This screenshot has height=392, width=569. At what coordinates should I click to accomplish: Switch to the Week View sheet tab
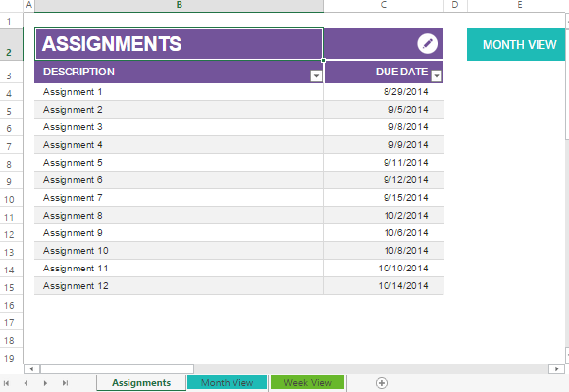click(x=307, y=383)
